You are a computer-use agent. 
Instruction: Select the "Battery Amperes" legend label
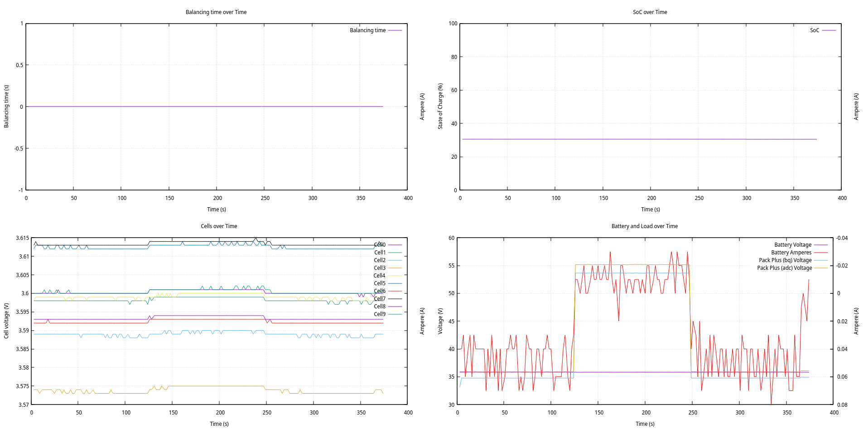point(791,253)
